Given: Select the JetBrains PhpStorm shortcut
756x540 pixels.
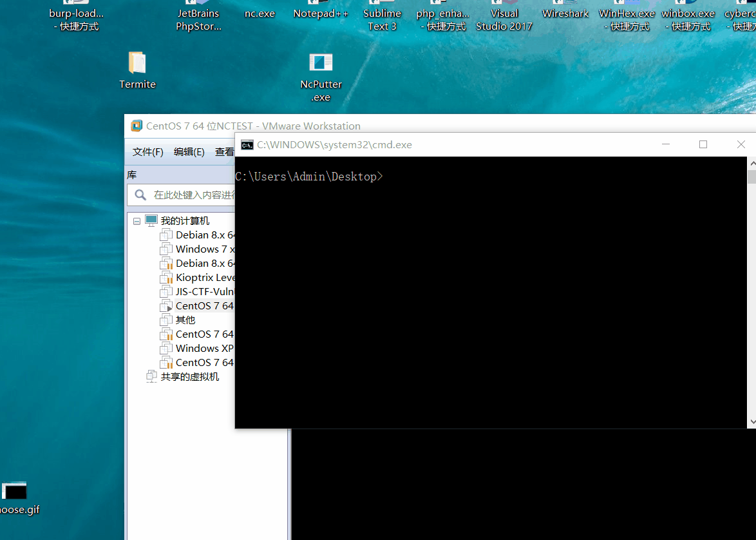Looking at the screenshot, I should click(198, 19).
